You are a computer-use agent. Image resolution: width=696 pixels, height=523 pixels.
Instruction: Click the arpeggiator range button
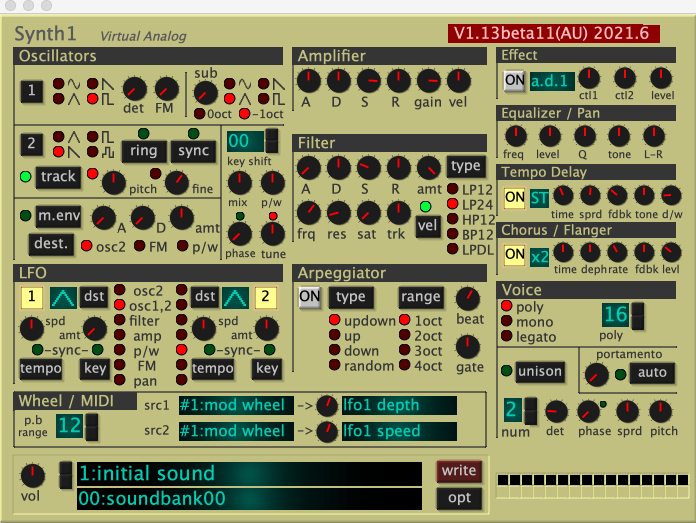coord(421,297)
